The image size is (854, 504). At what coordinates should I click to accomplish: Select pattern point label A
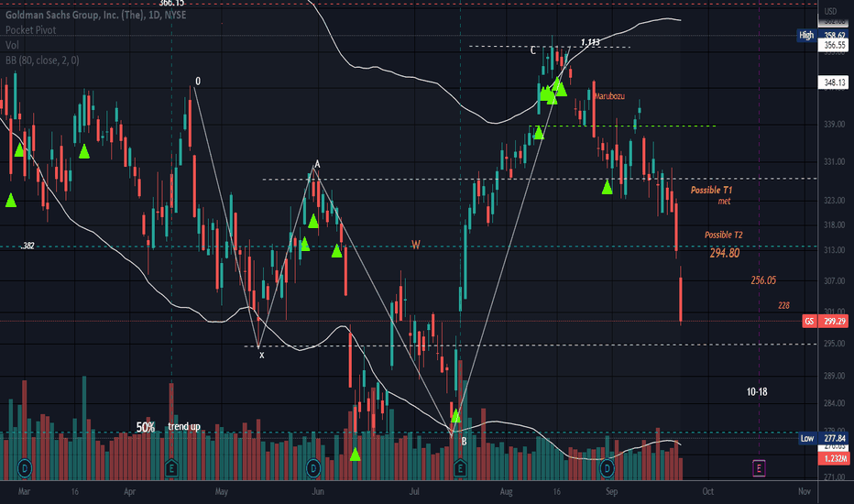[x=318, y=165]
